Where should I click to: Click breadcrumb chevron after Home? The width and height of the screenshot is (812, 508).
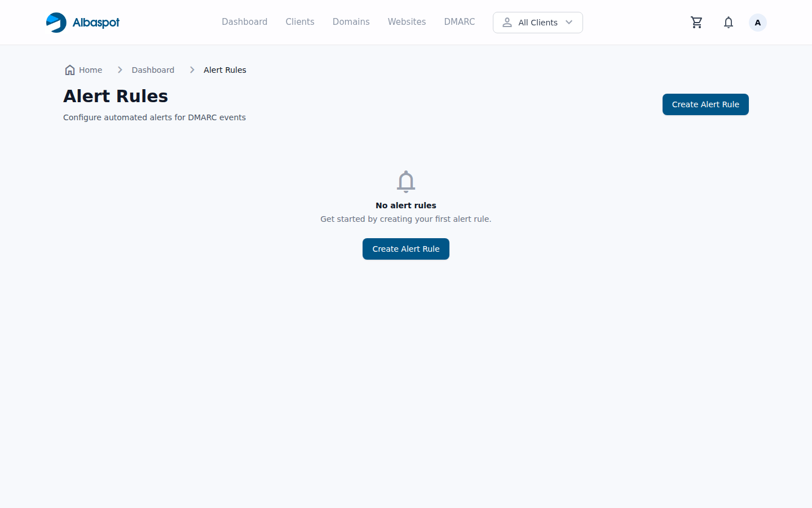tap(120, 70)
